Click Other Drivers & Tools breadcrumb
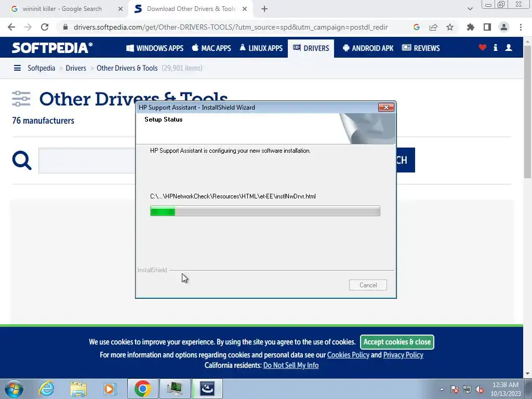 pos(127,68)
